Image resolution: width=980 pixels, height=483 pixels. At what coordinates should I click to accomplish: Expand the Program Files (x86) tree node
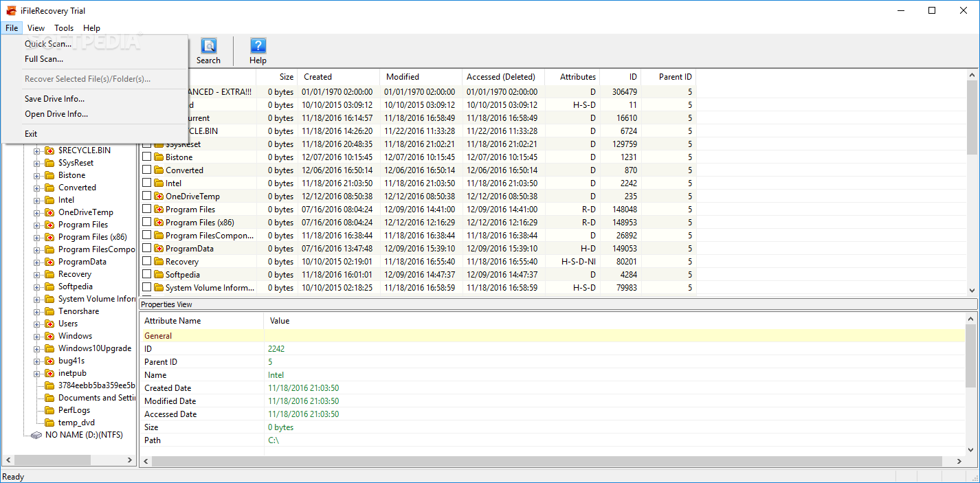click(x=37, y=237)
